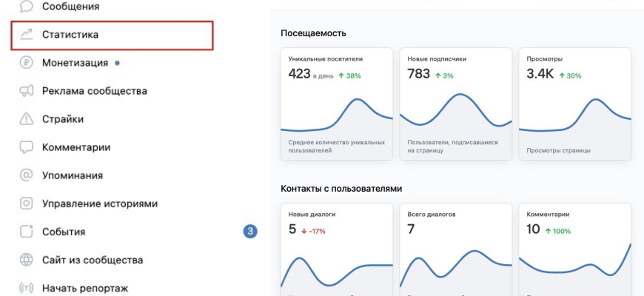
Task: Click the megaphone icon for community ads
Action: pos(27,91)
